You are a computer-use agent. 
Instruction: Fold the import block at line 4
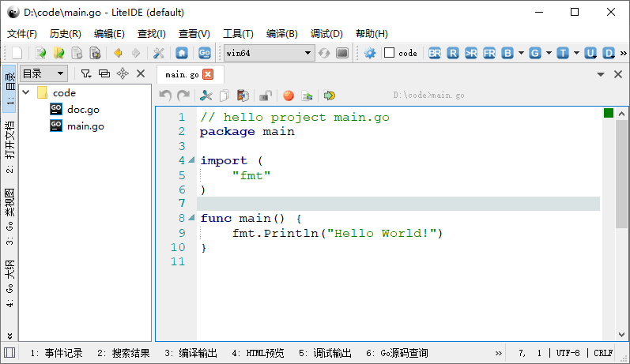point(191,160)
